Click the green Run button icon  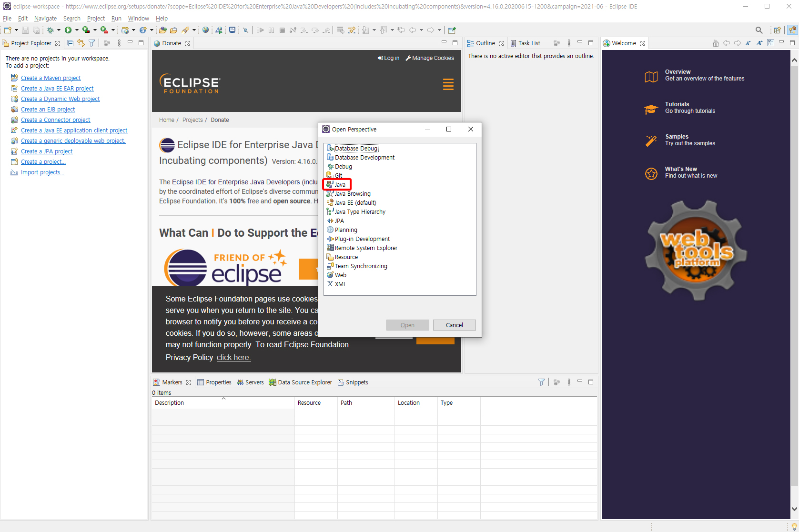pyautogui.click(x=68, y=30)
